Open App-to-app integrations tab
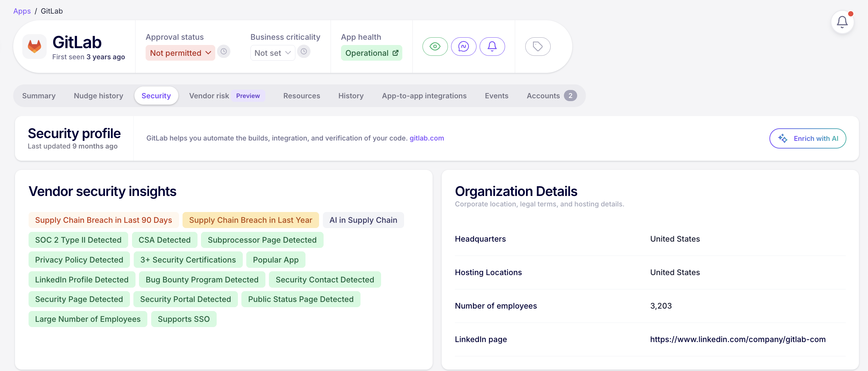 coord(424,96)
